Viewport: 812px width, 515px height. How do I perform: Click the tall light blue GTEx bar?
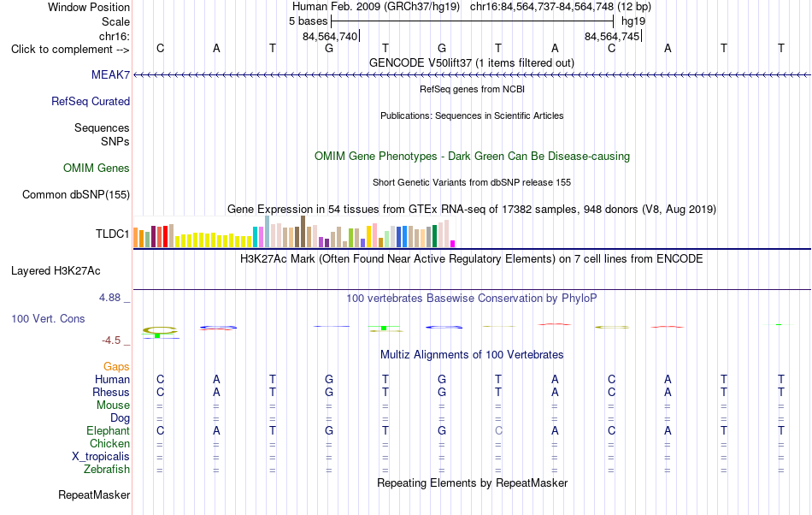(268, 232)
